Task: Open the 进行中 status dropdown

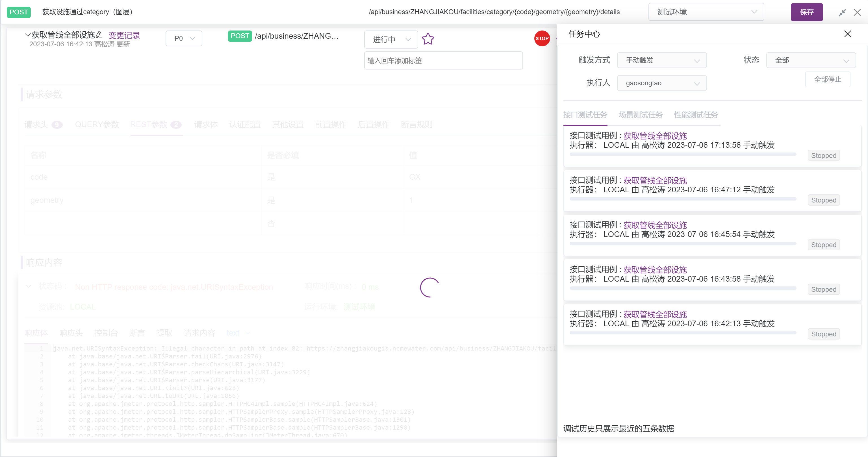Action: tap(391, 40)
